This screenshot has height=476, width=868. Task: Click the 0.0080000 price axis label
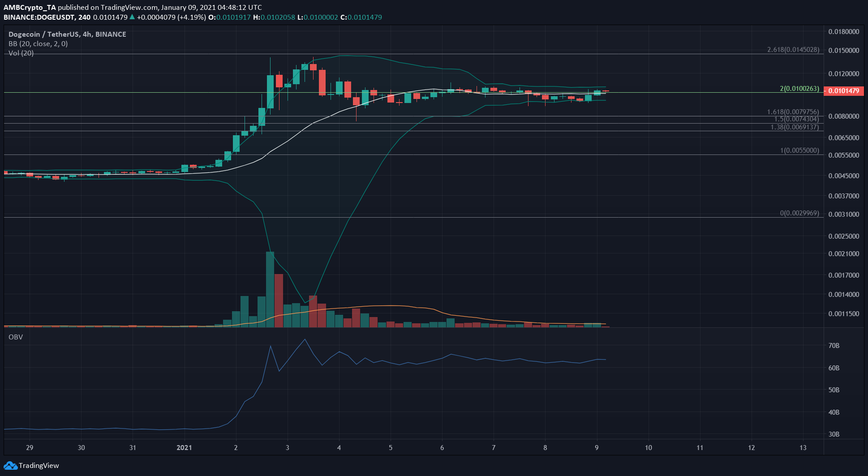click(844, 116)
